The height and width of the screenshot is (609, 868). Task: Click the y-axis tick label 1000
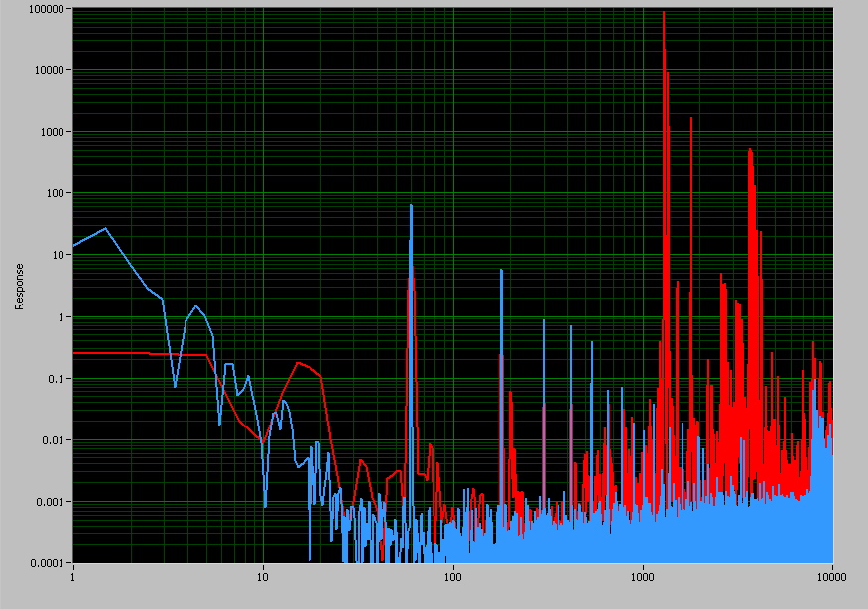tap(54, 132)
